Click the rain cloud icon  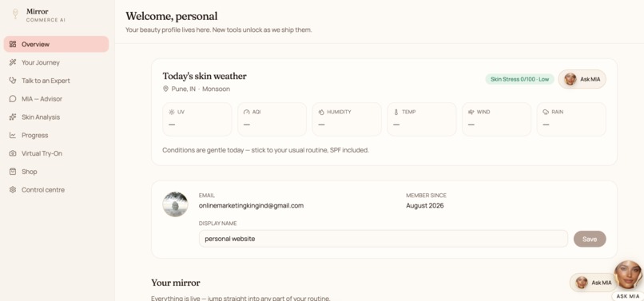click(x=546, y=112)
